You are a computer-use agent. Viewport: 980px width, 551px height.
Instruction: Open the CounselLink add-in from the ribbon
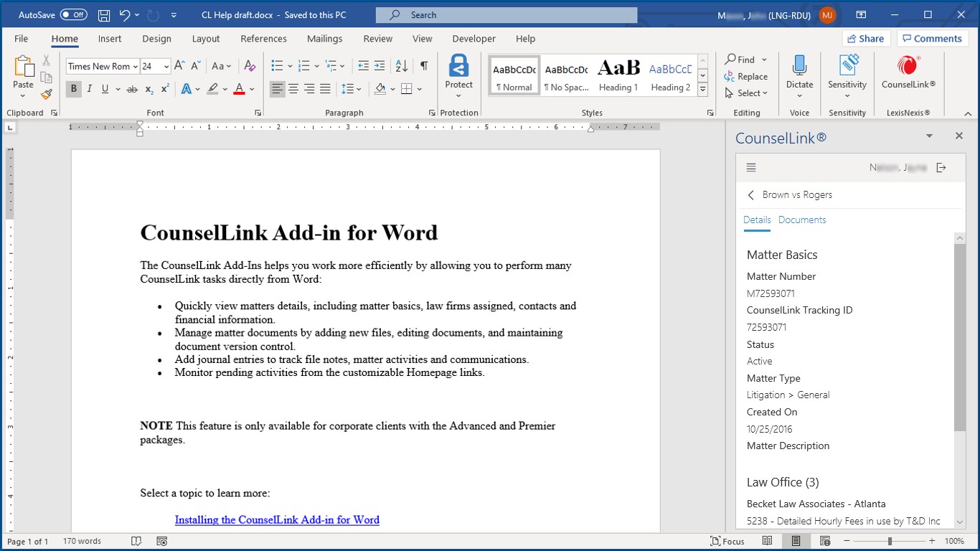coord(908,72)
